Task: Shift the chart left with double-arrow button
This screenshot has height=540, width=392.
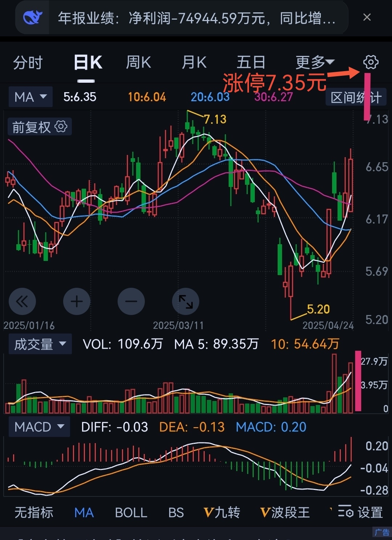Action: [x=22, y=301]
